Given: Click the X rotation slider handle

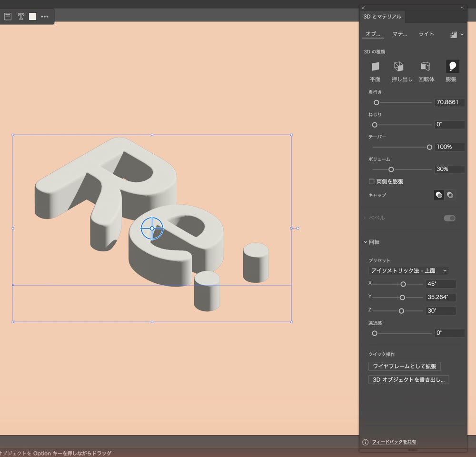Looking at the screenshot, I should point(403,284).
